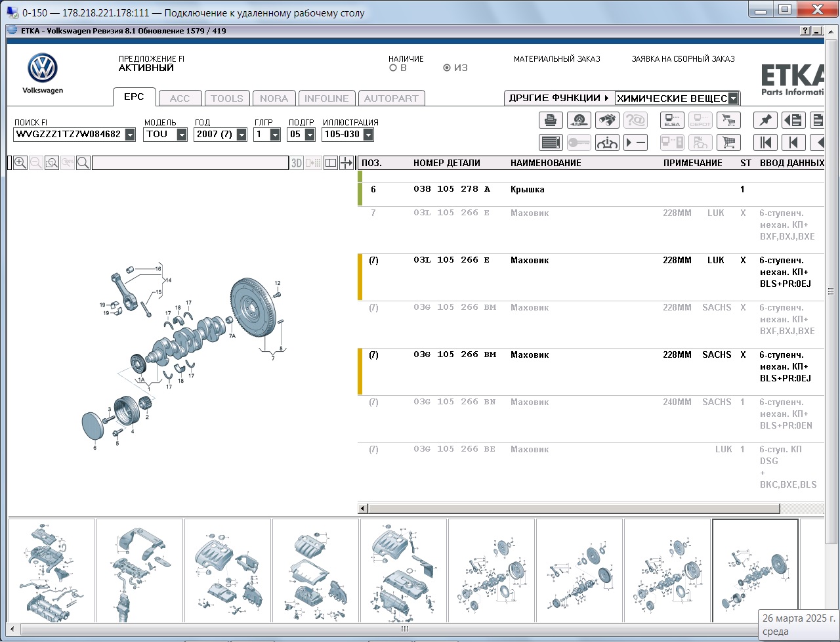The width and height of the screenshot is (840, 642).
Task: Open the ДРУГИЕ ФУНКЦИИ menu
Action: click(559, 98)
